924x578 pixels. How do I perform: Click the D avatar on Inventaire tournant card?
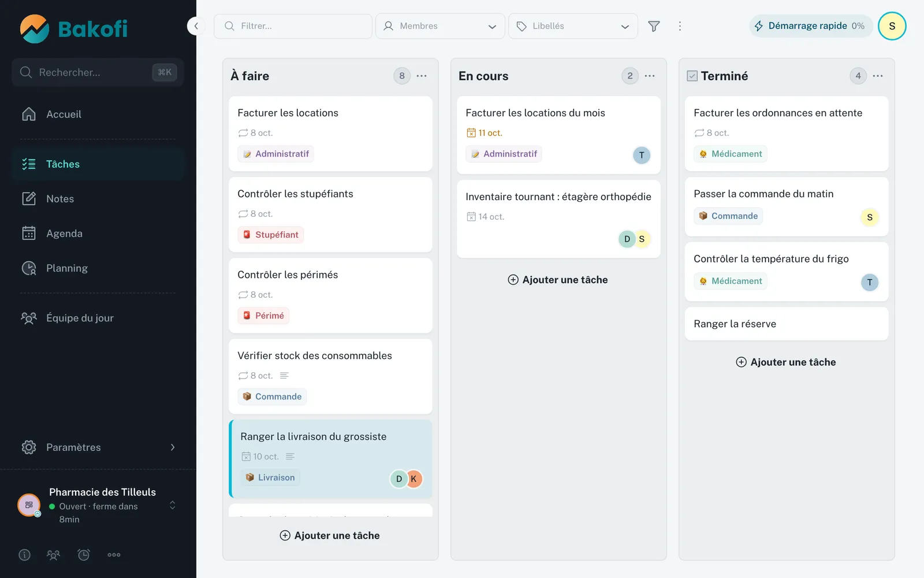point(627,239)
